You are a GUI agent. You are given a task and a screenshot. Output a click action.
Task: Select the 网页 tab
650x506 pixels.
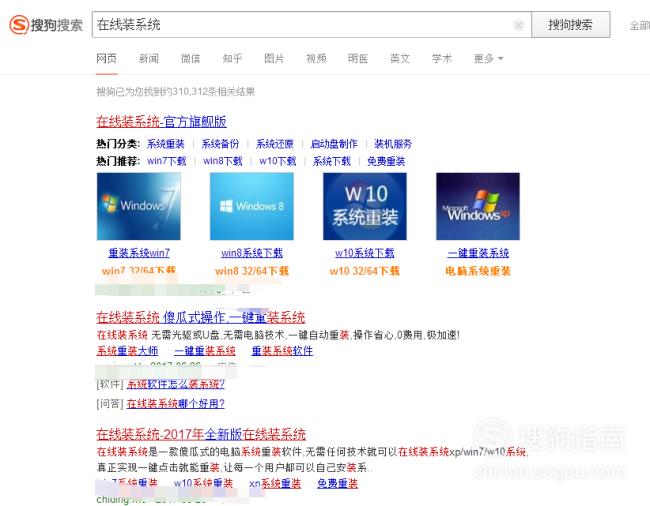[x=107, y=58]
